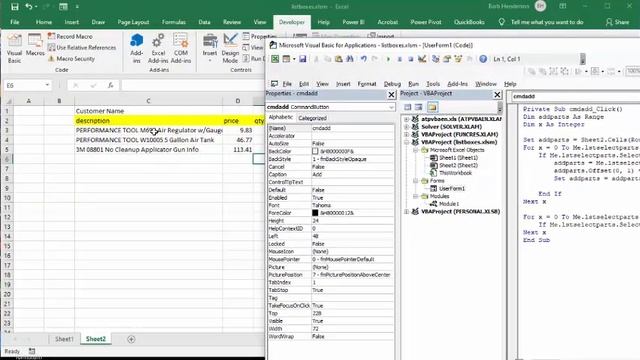The image size is (640, 360).
Task: Open the VBA Tools menu
Action: pos(433,84)
